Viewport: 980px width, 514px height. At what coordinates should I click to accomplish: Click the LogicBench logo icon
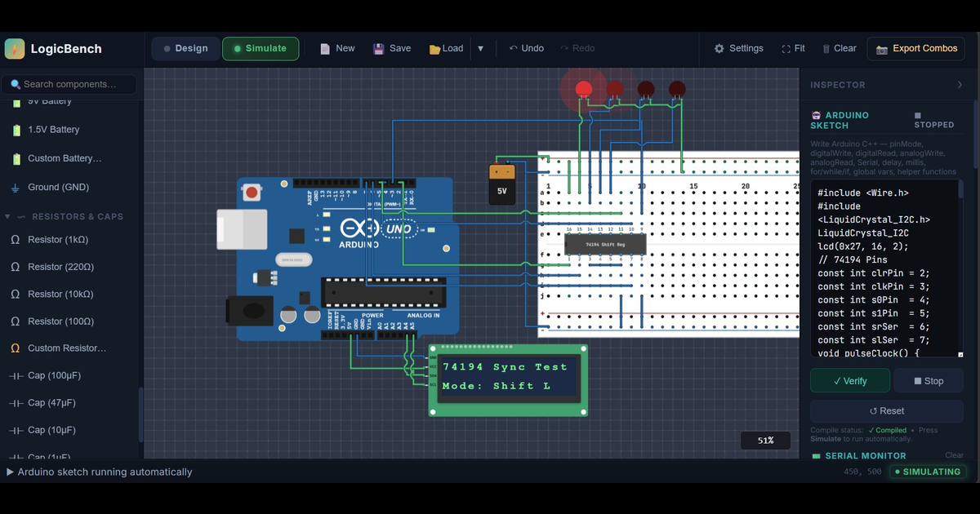15,48
